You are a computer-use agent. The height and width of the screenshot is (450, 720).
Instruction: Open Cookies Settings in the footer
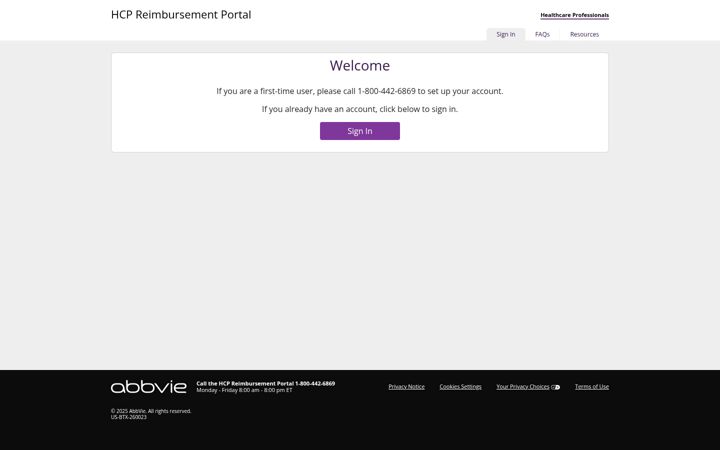pos(460,387)
